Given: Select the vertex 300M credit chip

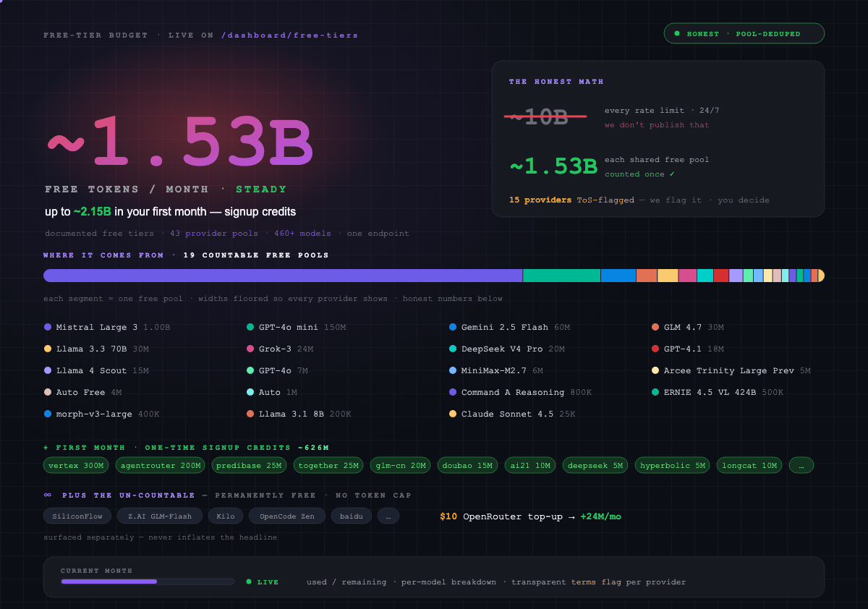Looking at the screenshot, I should click(x=76, y=465).
